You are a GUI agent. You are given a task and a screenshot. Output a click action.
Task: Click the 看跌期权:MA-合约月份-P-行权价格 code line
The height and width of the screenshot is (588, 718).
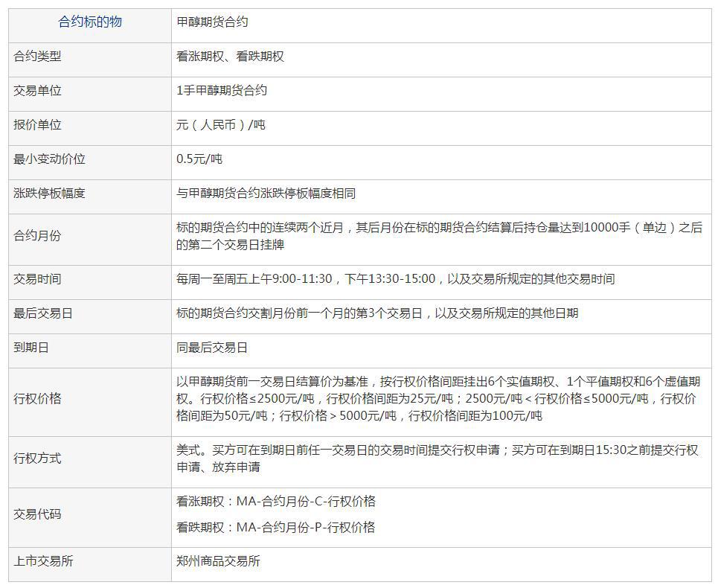tap(275, 528)
